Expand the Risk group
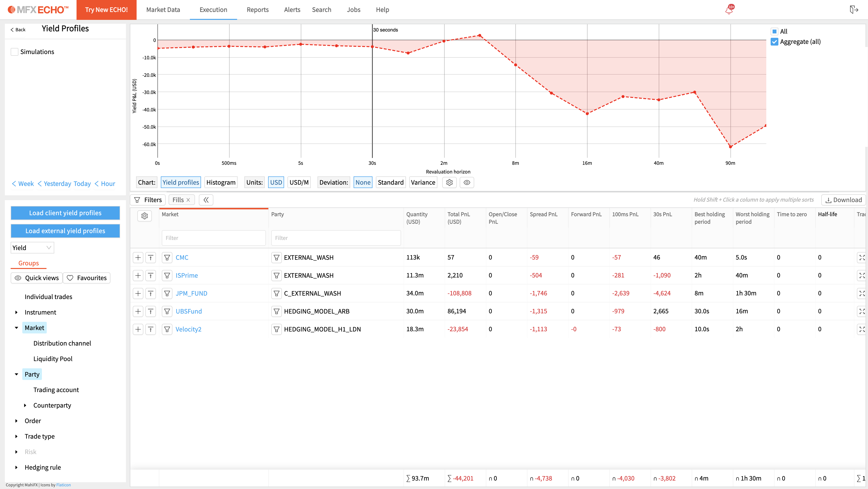 tap(16, 452)
